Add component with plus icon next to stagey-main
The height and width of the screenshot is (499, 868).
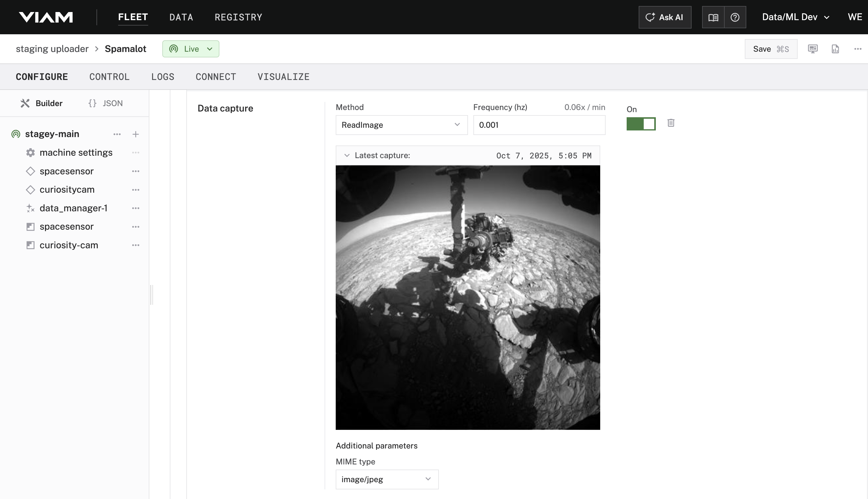tap(136, 134)
